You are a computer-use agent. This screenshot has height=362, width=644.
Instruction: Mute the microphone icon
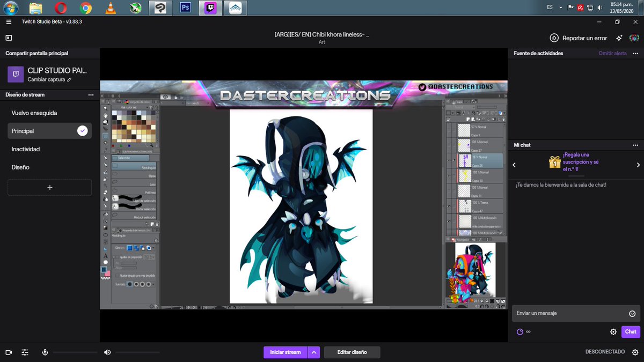(x=45, y=352)
